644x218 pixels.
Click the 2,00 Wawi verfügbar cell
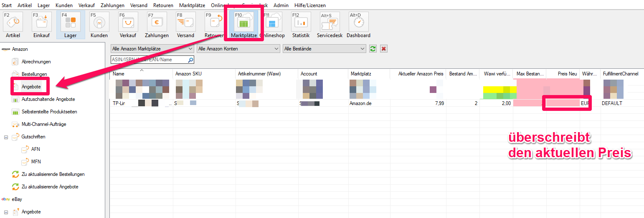(496, 103)
